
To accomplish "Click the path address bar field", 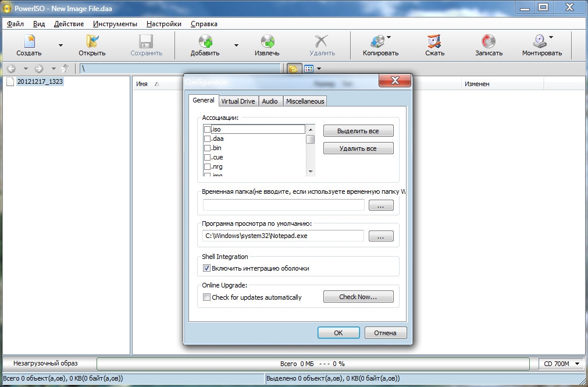I will pyautogui.click(x=180, y=69).
